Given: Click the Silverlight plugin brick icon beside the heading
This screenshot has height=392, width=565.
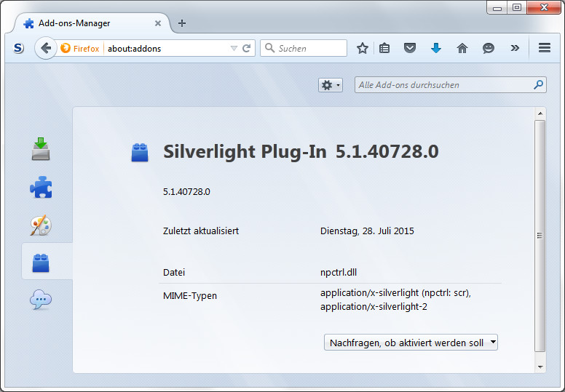Looking at the screenshot, I should [140, 152].
